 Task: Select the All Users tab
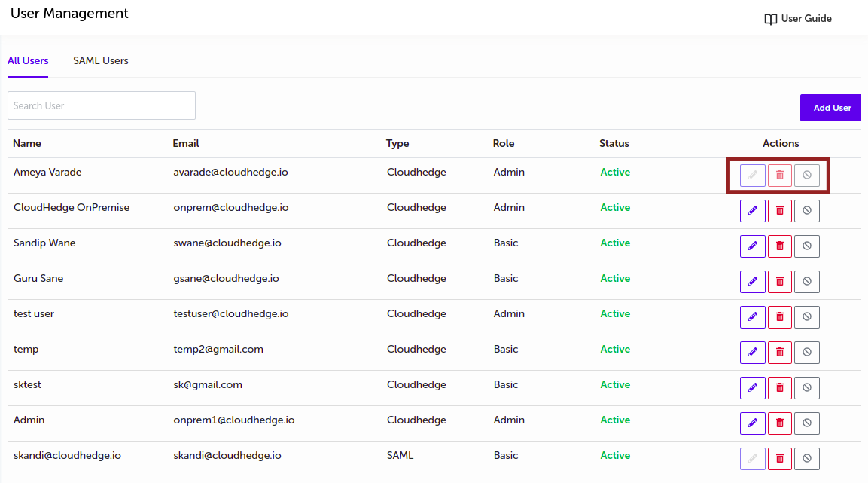pos(28,61)
